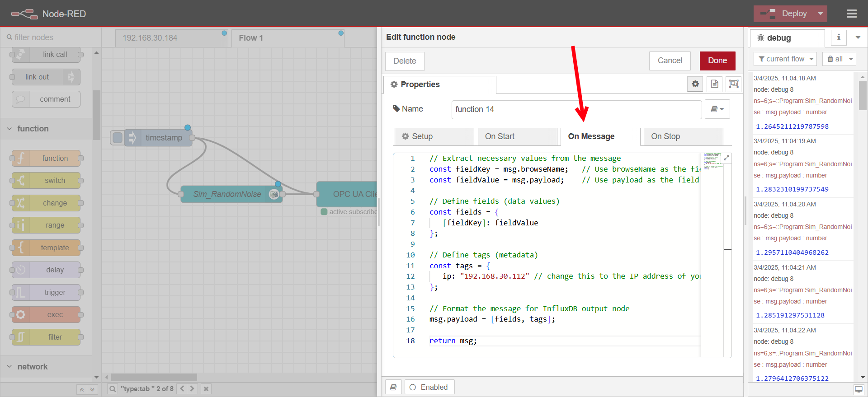Open the Deploy options dropdown arrow
The image size is (868, 397).
pos(821,14)
